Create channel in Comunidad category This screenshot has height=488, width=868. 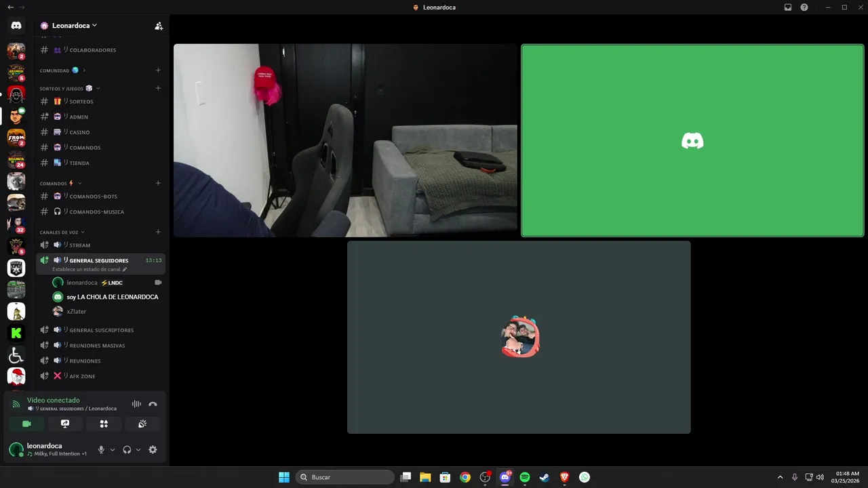click(x=158, y=70)
